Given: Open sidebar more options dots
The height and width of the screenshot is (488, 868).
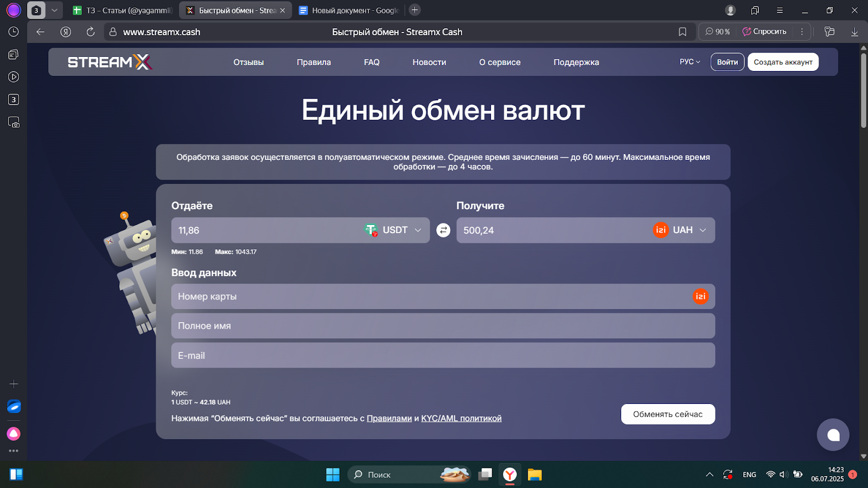Looking at the screenshot, I should (14, 451).
